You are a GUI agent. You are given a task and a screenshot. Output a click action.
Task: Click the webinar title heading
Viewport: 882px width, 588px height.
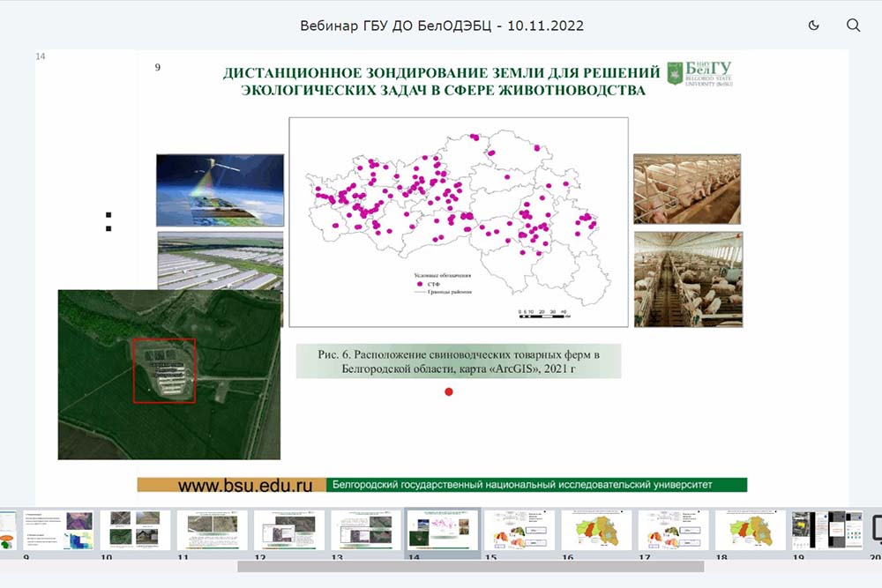coord(441,26)
